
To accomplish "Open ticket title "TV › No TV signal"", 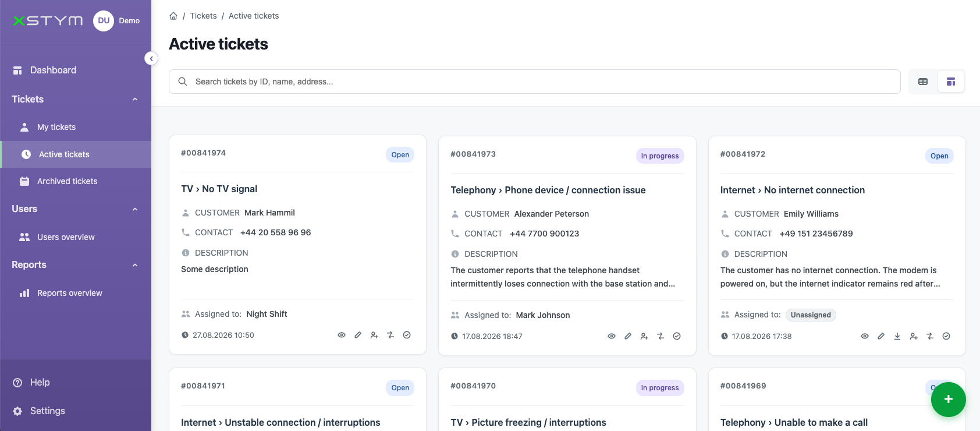I will tap(219, 189).
